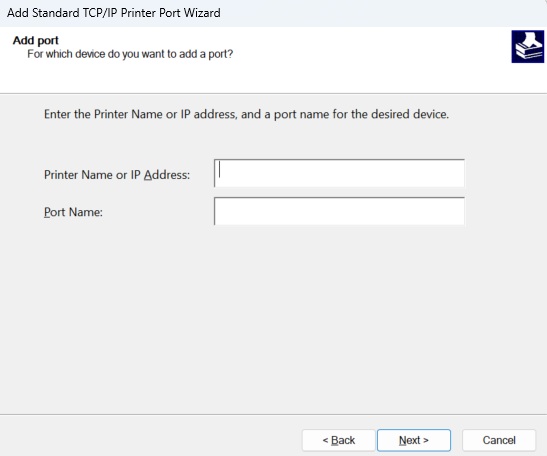Click the blinking text cursor in IP field
Screen dimensions: 547x456
(x=219, y=171)
